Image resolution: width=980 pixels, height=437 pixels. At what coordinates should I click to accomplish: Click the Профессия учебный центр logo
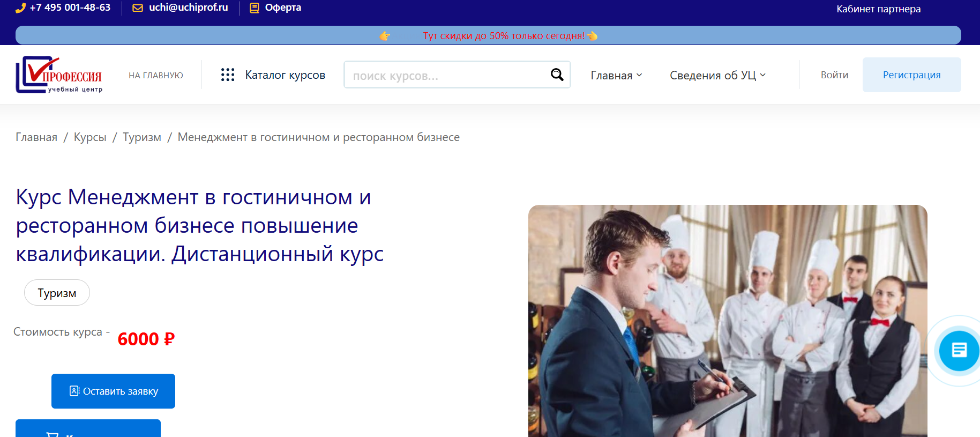pyautogui.click(x=59, y=75)
